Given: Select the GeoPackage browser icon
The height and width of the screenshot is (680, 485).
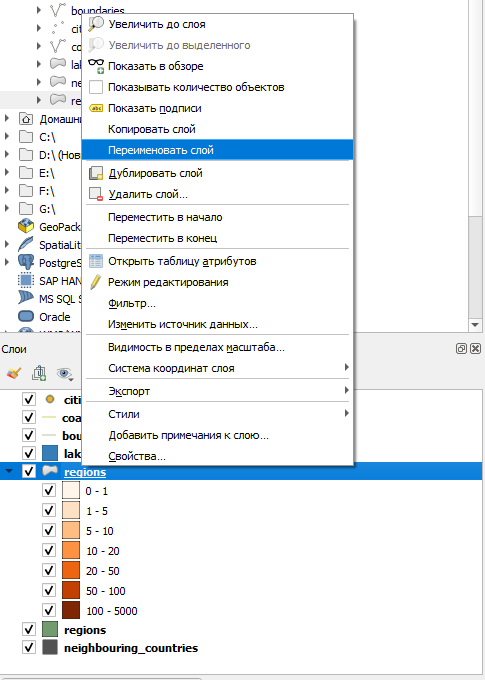Looking at the screenshot, I should [x=26, y=226].
